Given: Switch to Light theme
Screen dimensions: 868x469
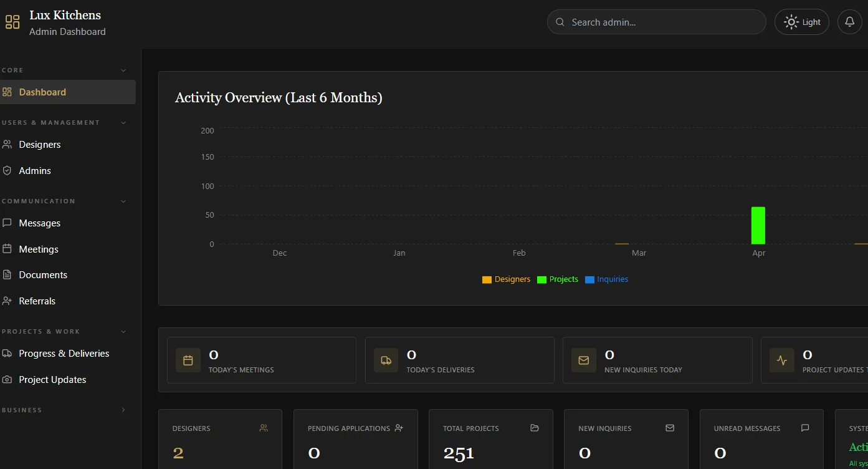Looking at the screenshot, I should tap(802, 22).
